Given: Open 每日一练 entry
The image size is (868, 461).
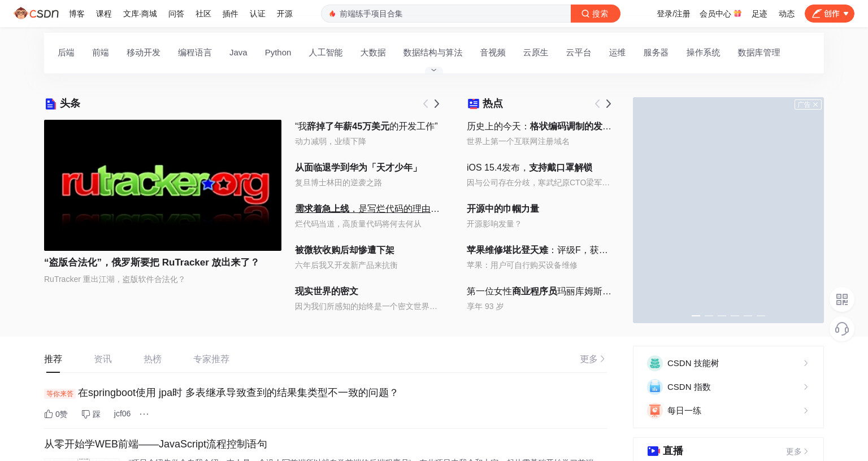Looking at the screenshot, I should click(728, 411).
